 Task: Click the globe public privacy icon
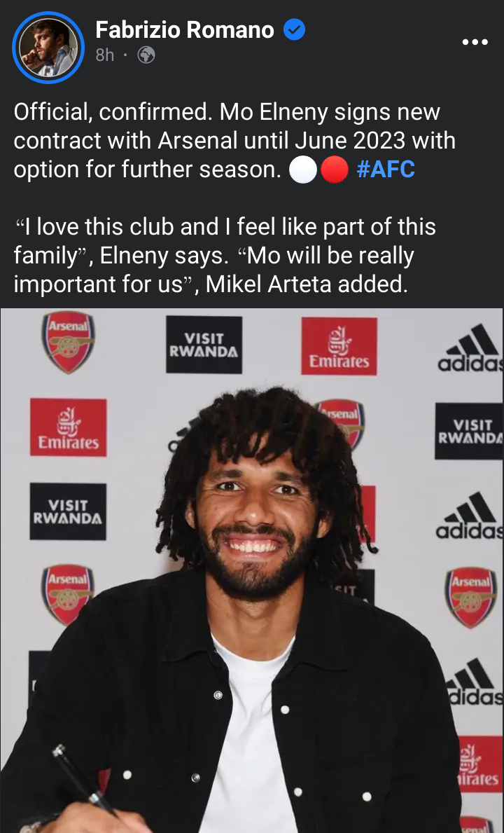point(146,55)
